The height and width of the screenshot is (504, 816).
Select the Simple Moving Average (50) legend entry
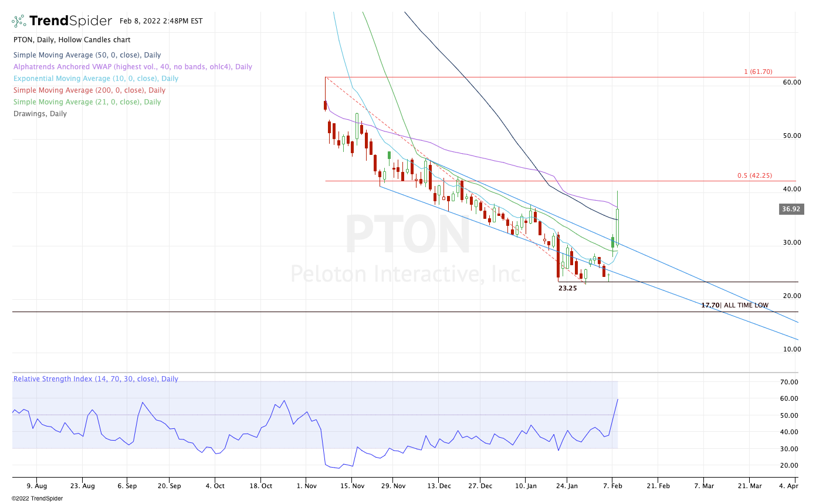click(87, 55)
